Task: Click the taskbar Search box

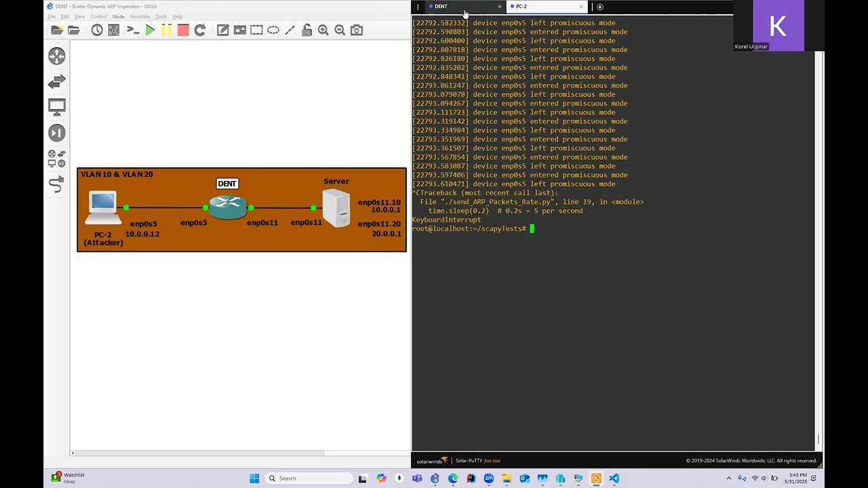Action: pyautogui.click(x=307, y=479)
